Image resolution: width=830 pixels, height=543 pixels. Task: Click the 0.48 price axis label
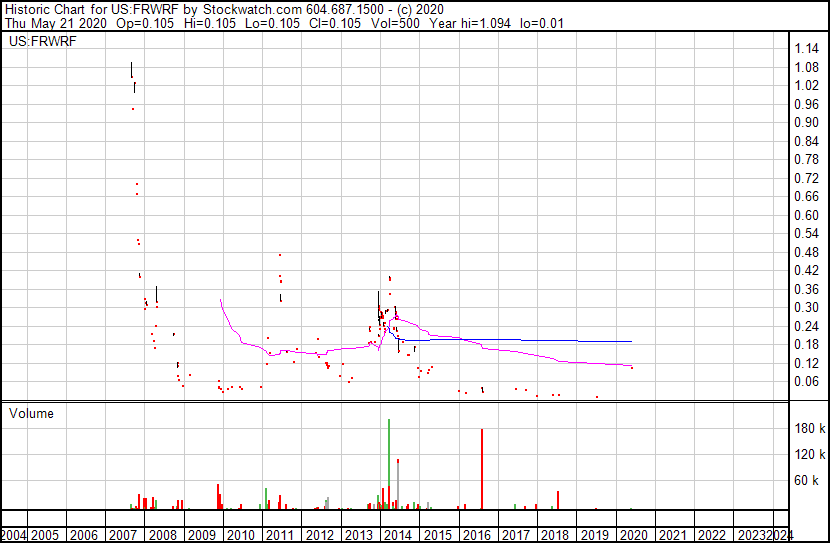(807, 252)
